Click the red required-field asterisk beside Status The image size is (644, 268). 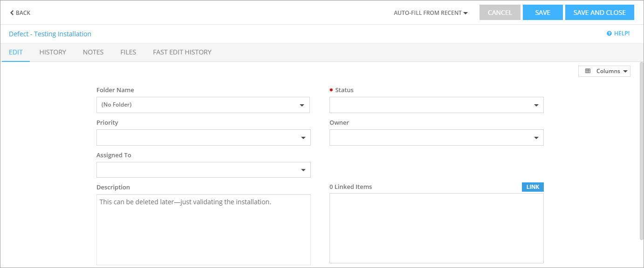[331, 90]
